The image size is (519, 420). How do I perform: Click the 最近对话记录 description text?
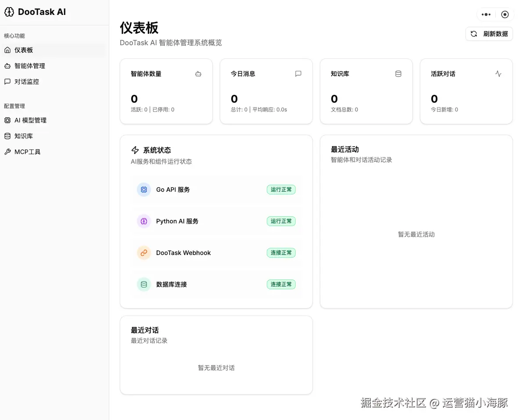point(149,341)
